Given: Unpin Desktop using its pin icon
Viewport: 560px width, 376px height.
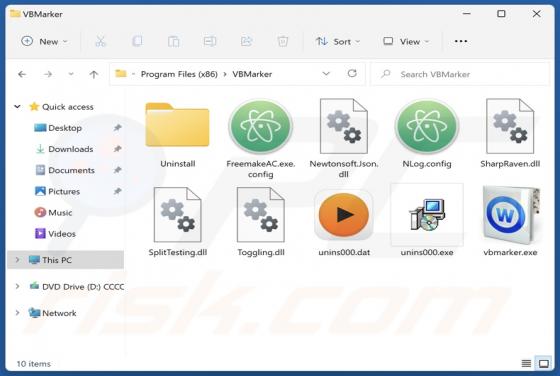Looking at the screenshot, I should coord(117,128).
